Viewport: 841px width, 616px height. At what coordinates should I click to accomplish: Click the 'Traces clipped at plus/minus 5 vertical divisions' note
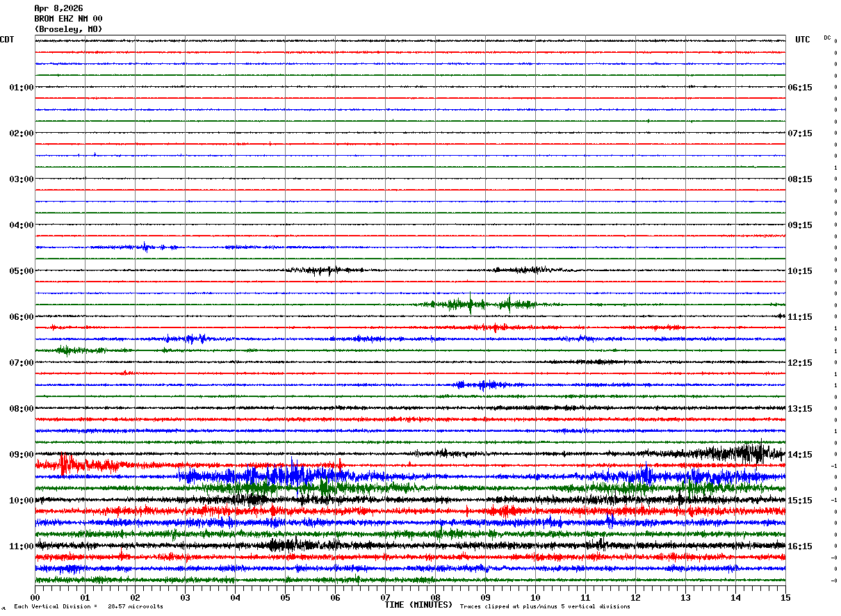pyautogui.click(x=545, y=606)
